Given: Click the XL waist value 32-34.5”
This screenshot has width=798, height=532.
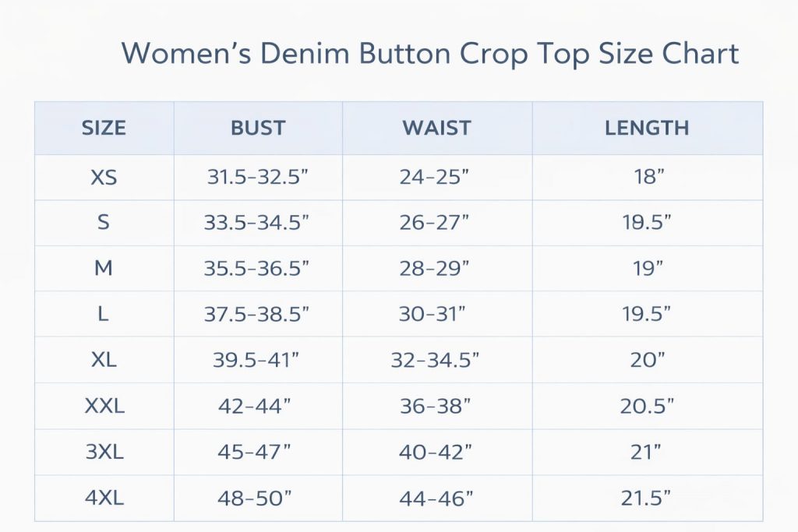Looking at the screenshot, I should tap(435, 360).
